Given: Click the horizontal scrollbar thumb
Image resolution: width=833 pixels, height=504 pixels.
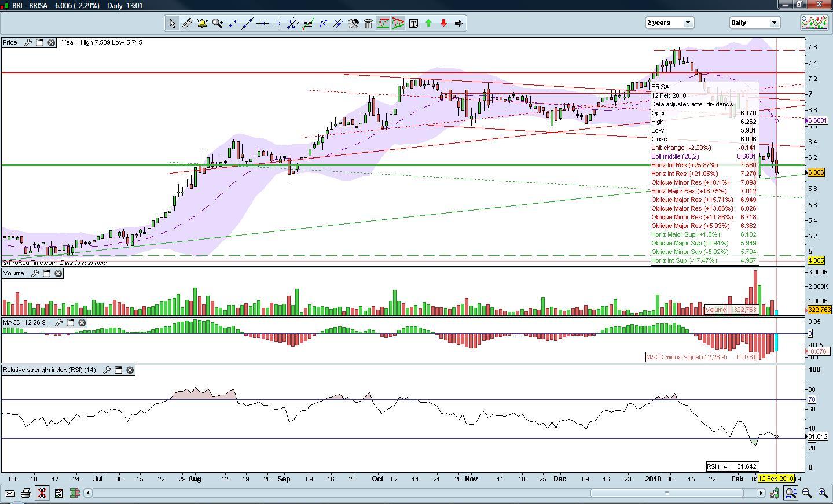Looking at the screenshot, I should 666,493.
